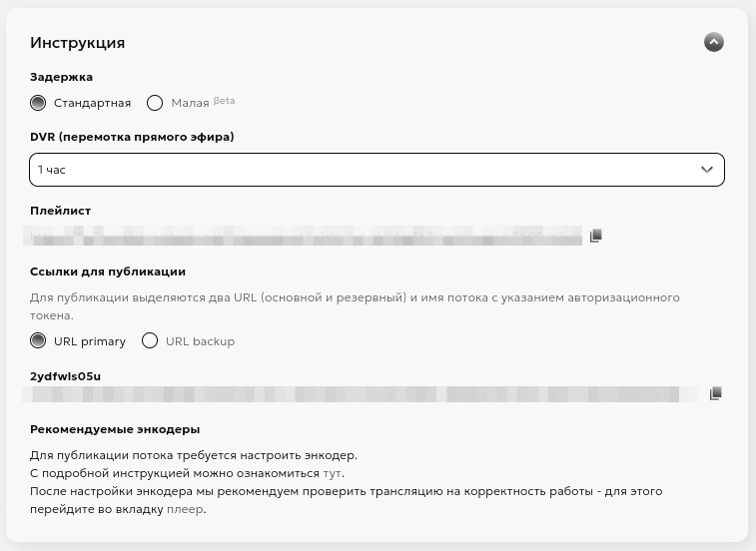The image size is (756, 551).
Task: Select the Стандартная delay radio button
Action: click(x=39, y=103)
